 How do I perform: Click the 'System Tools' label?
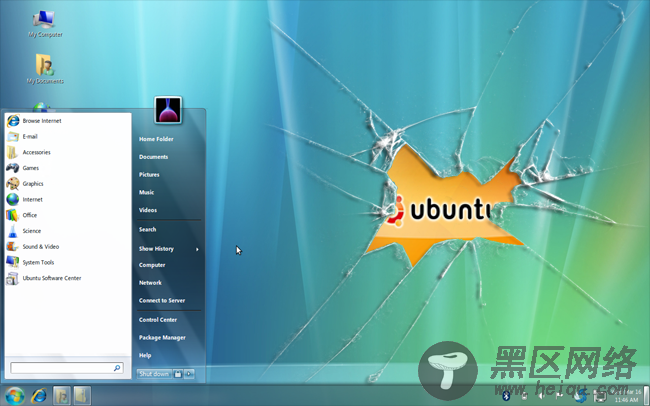(x=38, y=263)
